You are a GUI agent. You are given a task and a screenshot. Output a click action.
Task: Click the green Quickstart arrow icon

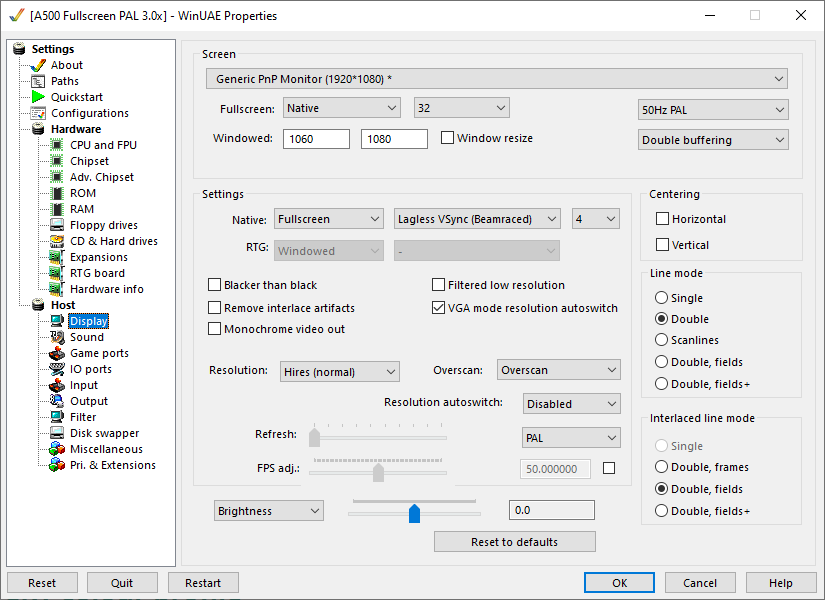click(x=38, y=97)
